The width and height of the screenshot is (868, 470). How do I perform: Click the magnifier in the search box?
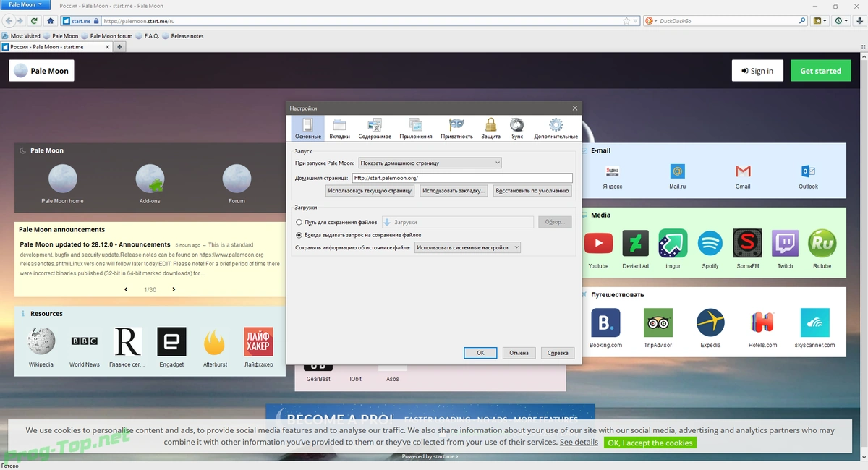(802, 21)
